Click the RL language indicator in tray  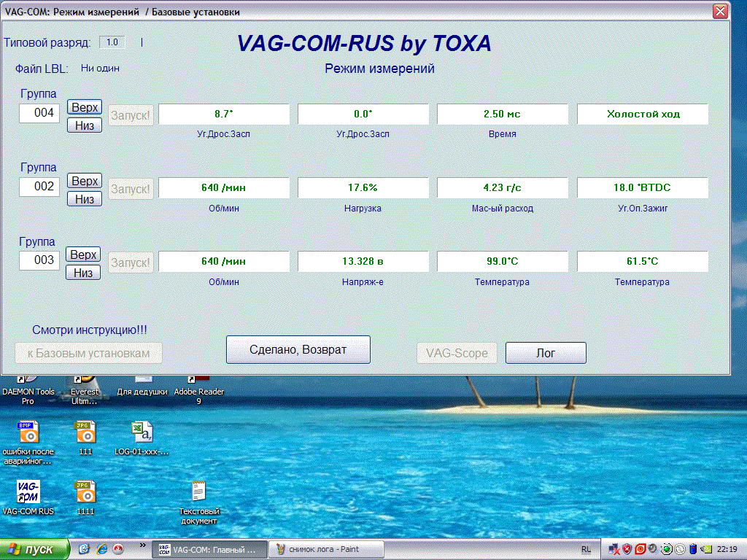tap(587, 549)
